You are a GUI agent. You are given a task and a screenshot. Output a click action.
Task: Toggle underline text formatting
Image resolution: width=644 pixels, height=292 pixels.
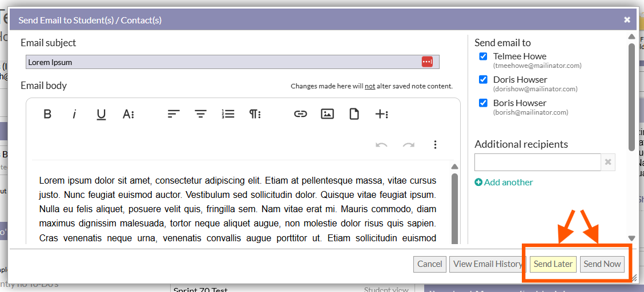(x=101, y=114)
